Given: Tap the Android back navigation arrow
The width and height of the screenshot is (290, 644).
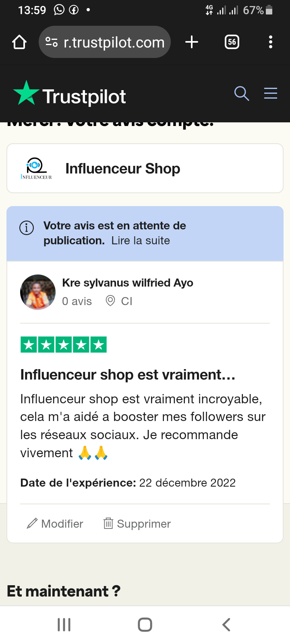Looking at the screenshot, I should pyautogui.click(x=226, y=625).
